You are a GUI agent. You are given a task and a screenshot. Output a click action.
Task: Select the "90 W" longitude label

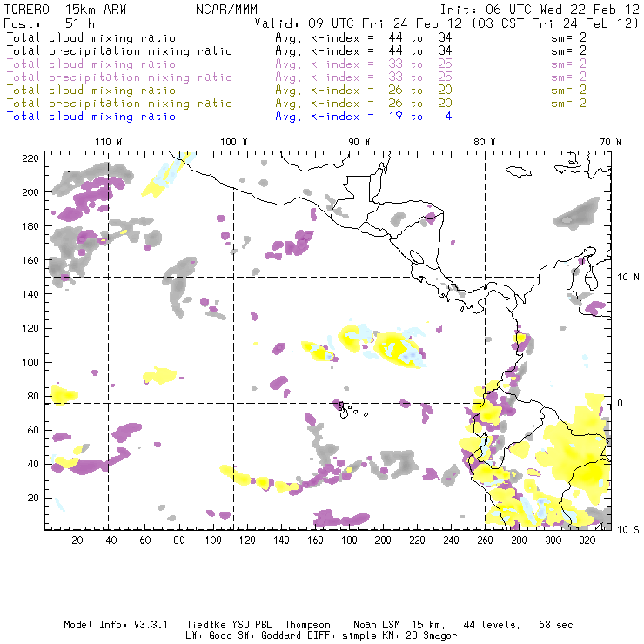359,142
